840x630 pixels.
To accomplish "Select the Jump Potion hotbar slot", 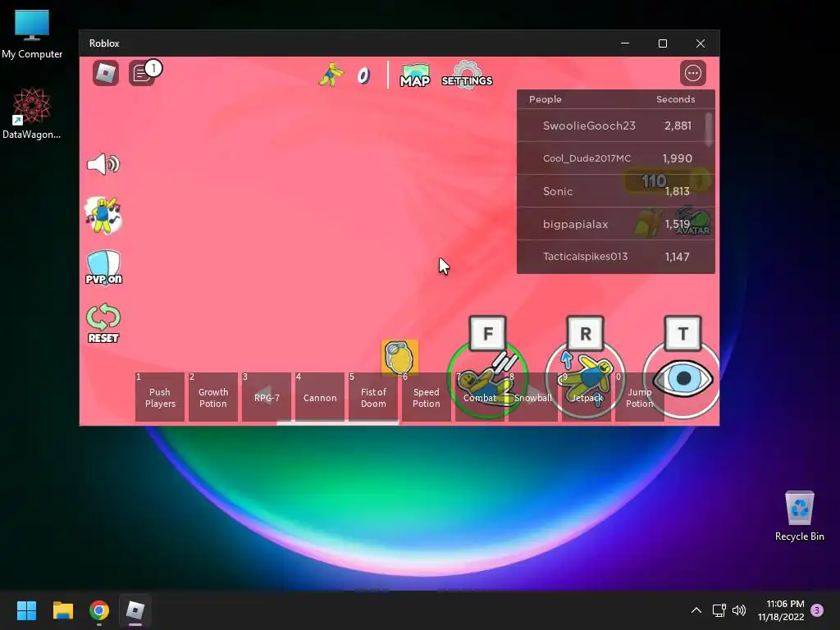I will click(640, 397).
